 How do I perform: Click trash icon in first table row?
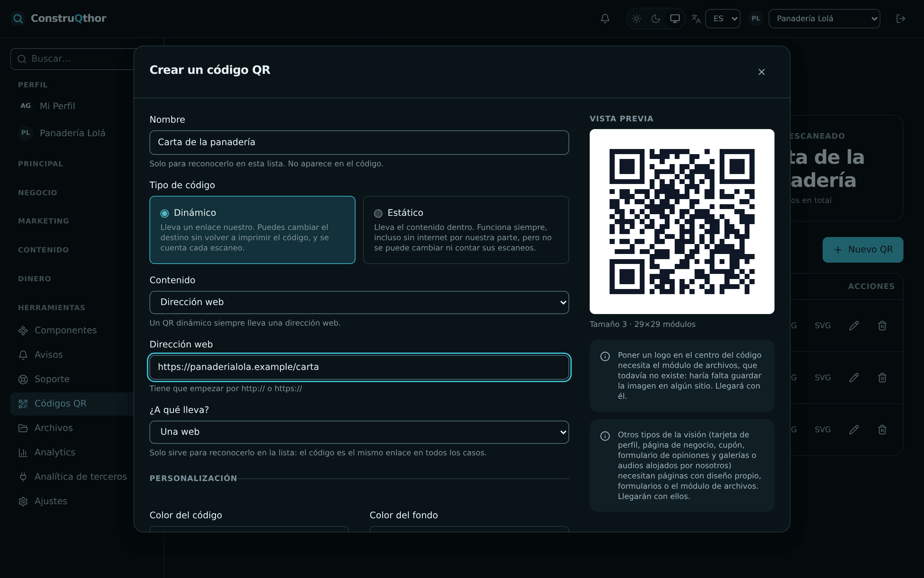pyautogui.click(x=882, y=326)
